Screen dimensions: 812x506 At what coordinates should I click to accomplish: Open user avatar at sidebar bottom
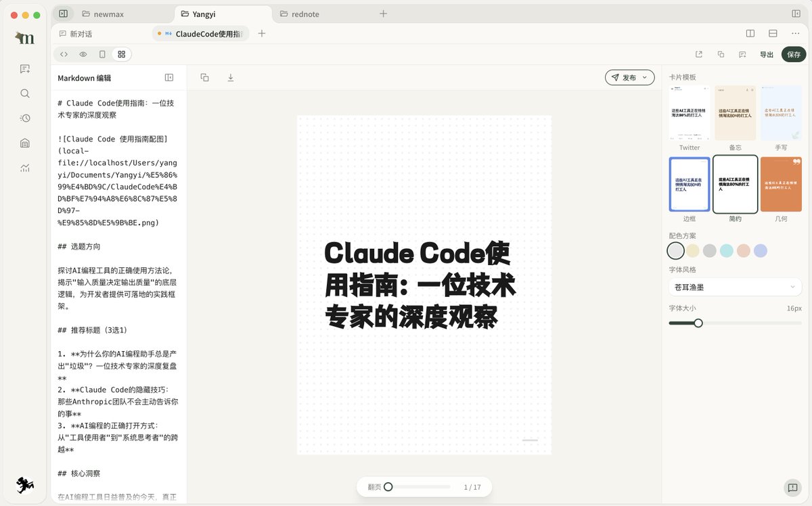click(x=25, y=484)
